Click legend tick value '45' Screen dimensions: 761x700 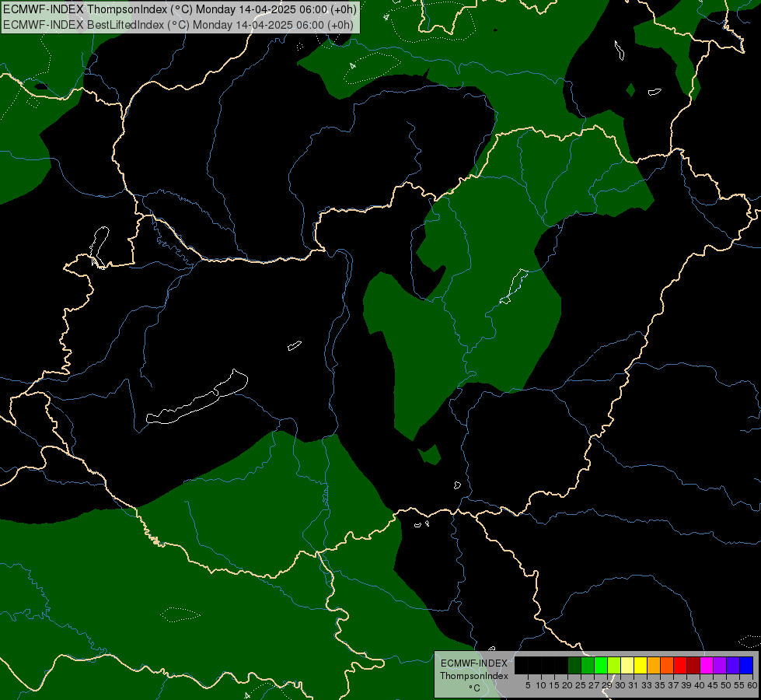tap(714, 685)
